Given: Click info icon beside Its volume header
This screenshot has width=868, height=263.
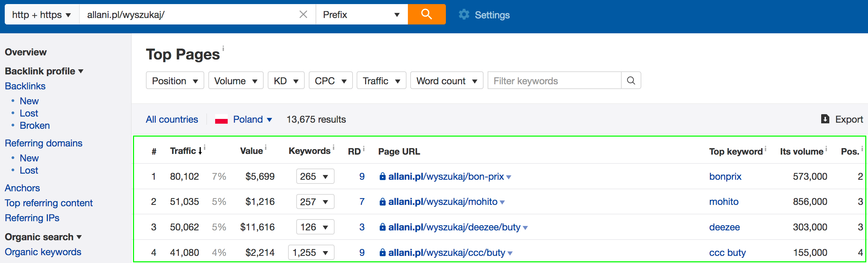Looking at the screenshot, I should [x=826, y=148].
